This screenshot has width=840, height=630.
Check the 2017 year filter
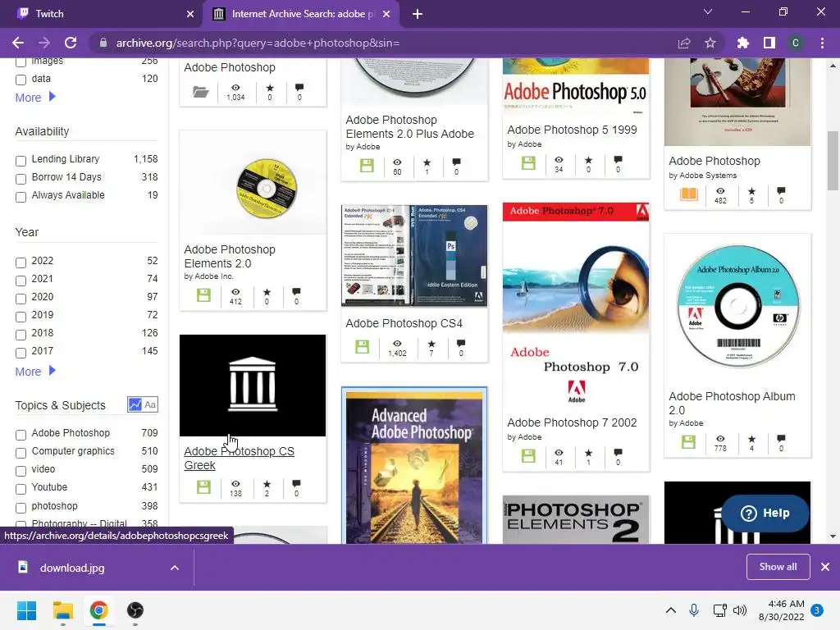(21, 353)
